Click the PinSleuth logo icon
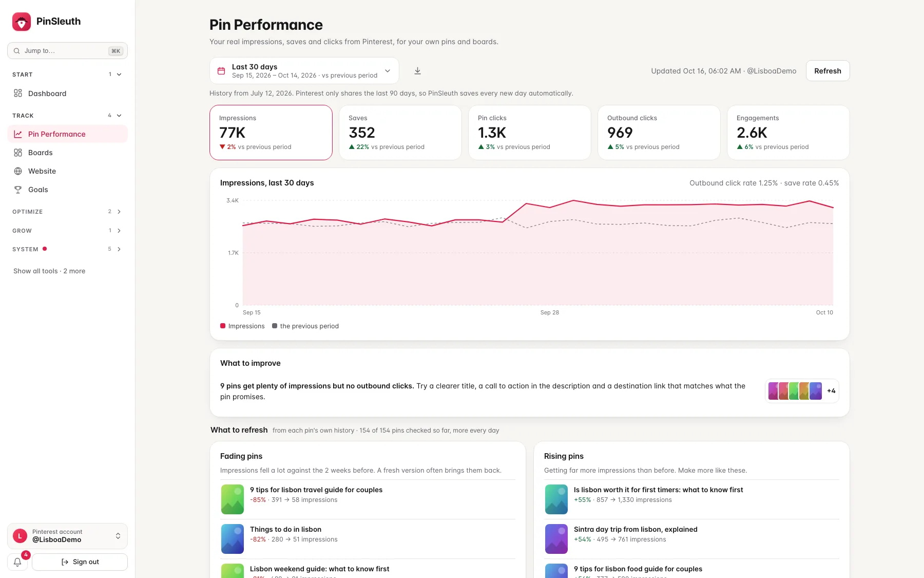This screenshot has height=578, width=924. [22, 22]
